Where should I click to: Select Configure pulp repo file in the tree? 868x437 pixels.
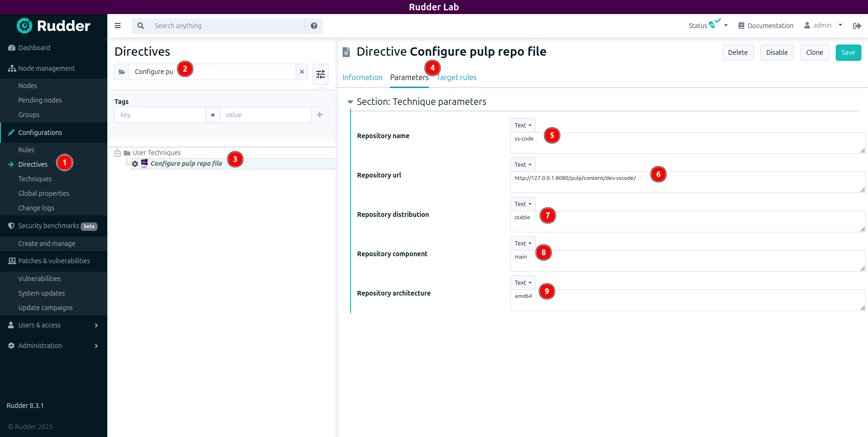click(x=186, y=163)
